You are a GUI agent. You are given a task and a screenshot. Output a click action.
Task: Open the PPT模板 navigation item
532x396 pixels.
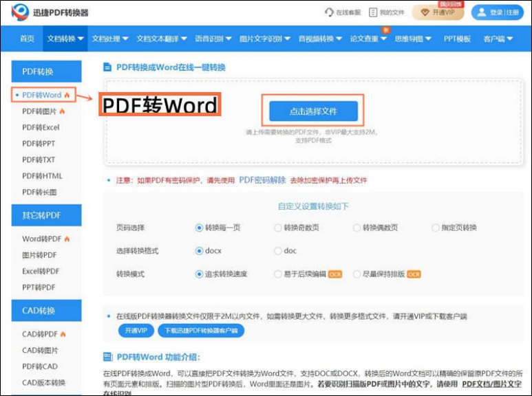point(457,39)
